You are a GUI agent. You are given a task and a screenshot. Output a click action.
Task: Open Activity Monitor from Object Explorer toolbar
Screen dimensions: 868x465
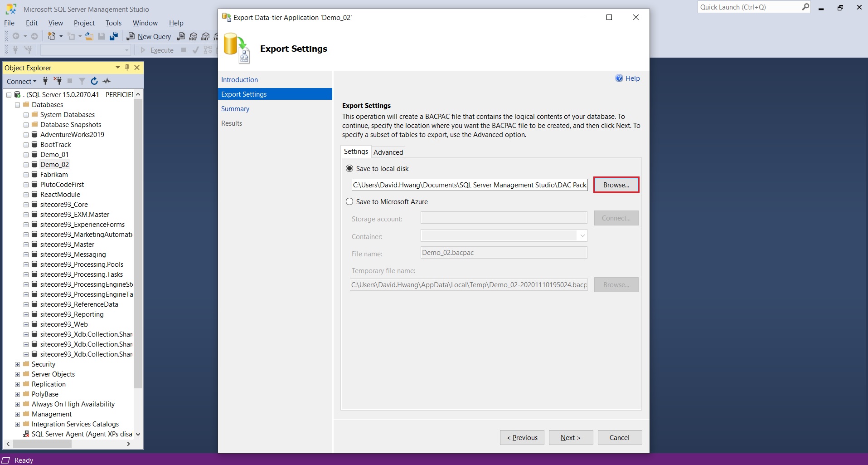107,81
